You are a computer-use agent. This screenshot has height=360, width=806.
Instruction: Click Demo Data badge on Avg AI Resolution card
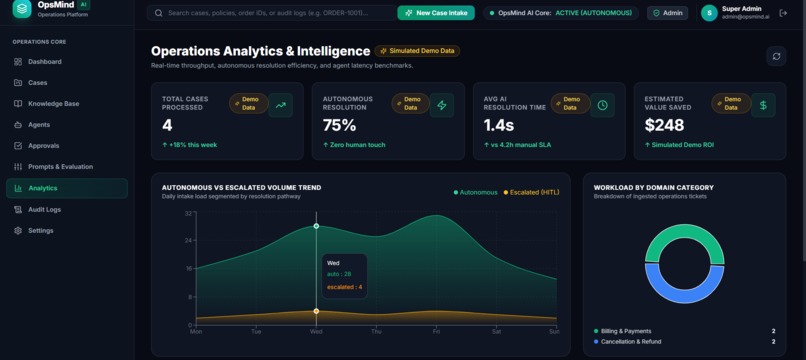pyautogui.click(x=570, y=103)
